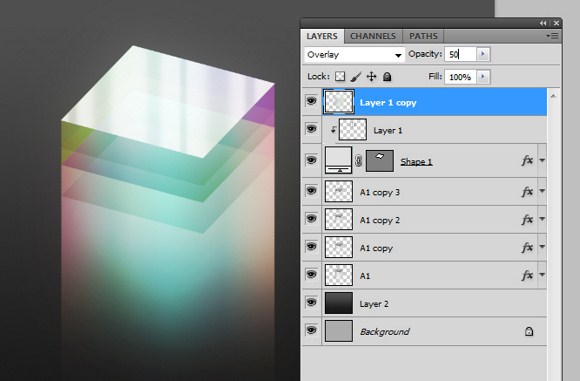Screen dimensions: 580x381
Task: Click fx icon on Shape 1 layer
Action: coord(527,160)
